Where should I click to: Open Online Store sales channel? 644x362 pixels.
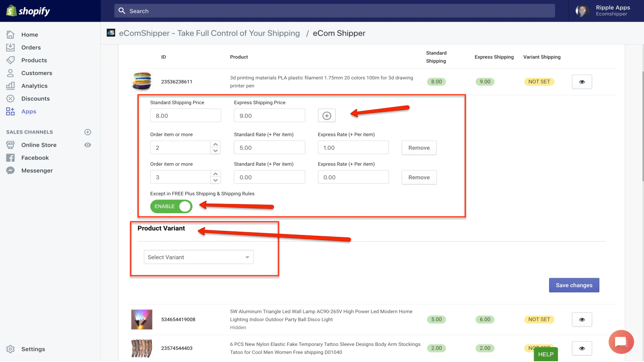(x=39, y=145)
